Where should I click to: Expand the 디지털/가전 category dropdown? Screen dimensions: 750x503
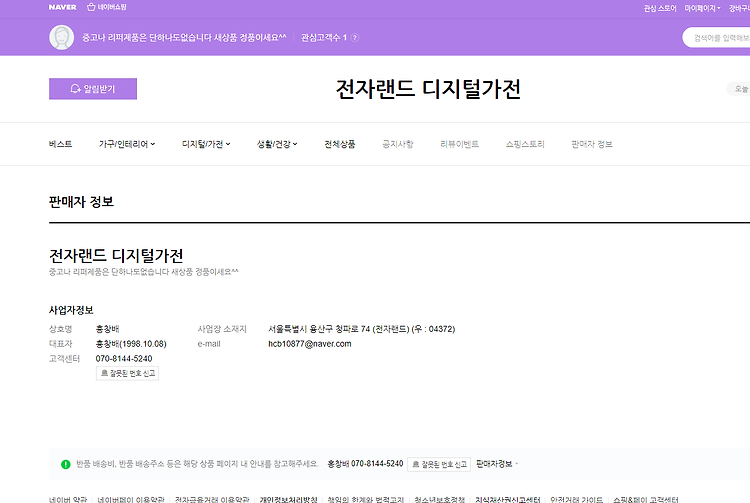coord(206,144)
